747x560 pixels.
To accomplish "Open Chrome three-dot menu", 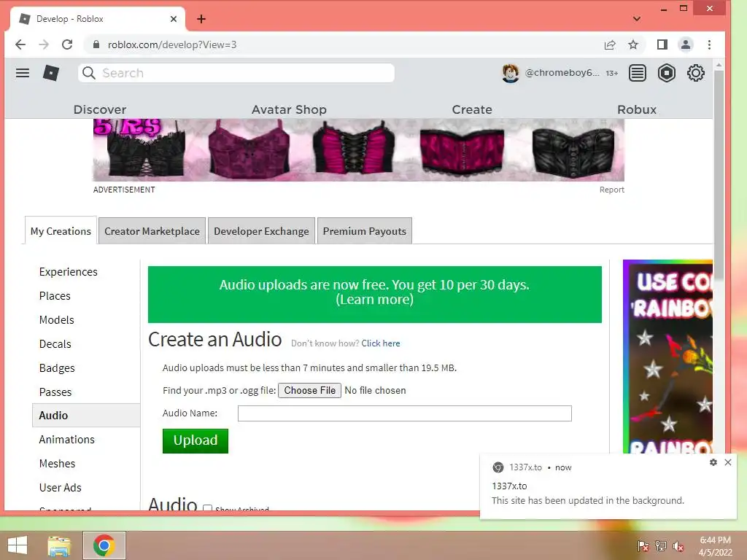I will coord(709,44).
